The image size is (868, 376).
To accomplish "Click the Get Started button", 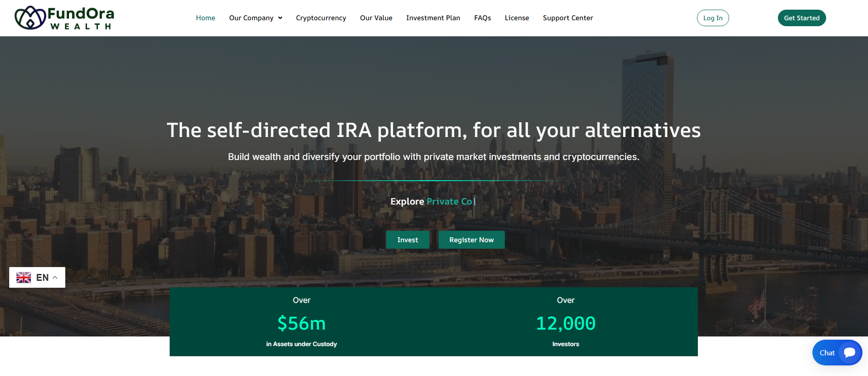I will (802, 18).
